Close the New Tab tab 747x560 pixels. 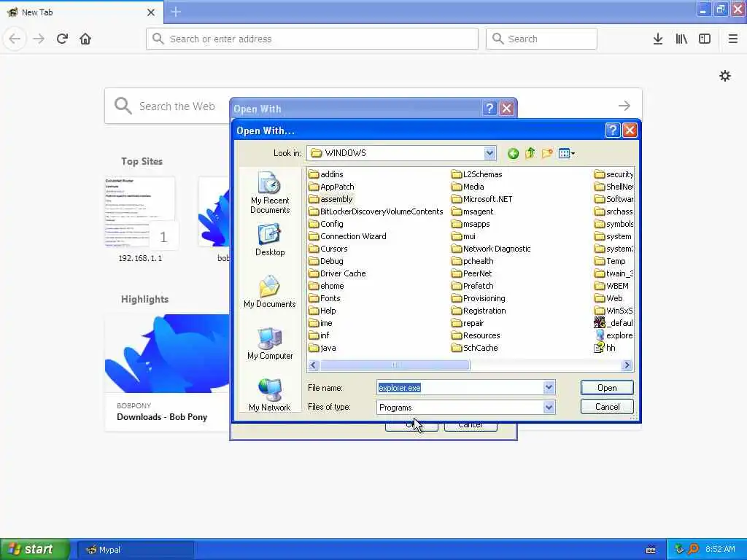click(x=151, y=12)
